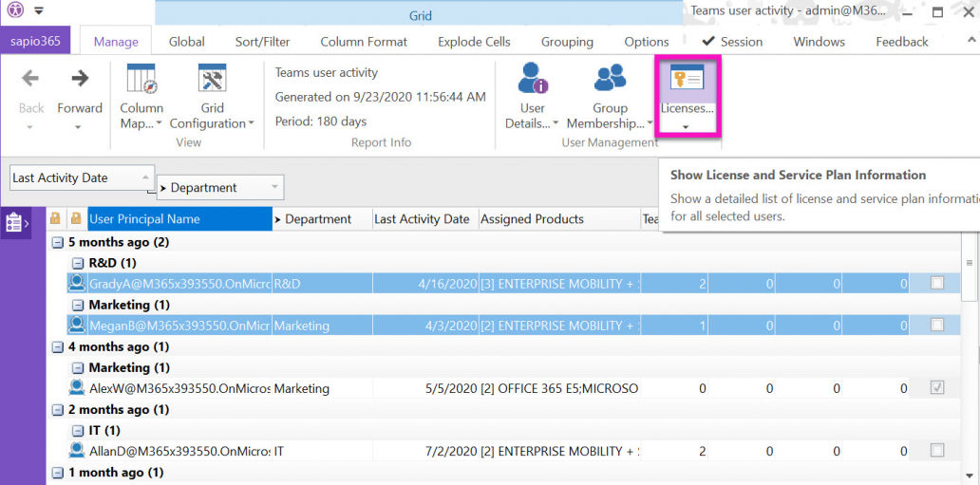Open the Sort/Filter tab
This screenshot has width=980, height=485.
[x=262, y=42]
